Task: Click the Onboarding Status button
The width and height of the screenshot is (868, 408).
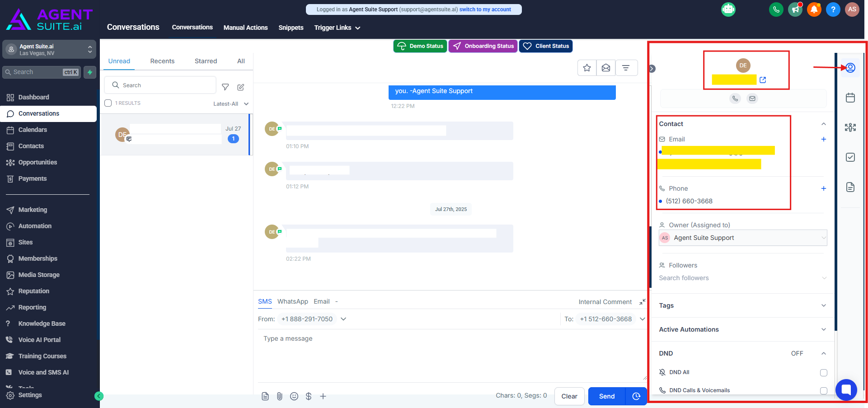Action: point(483,46)
